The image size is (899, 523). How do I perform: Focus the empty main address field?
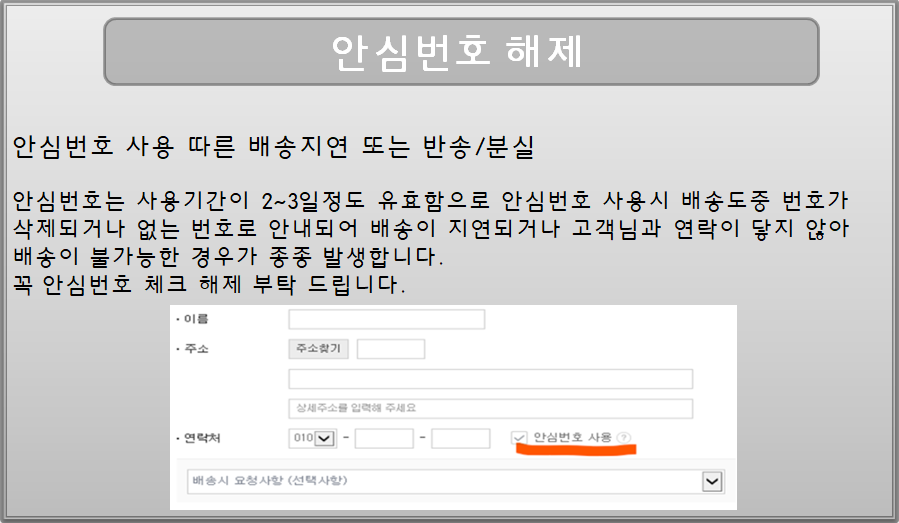(x=490, y=379)
